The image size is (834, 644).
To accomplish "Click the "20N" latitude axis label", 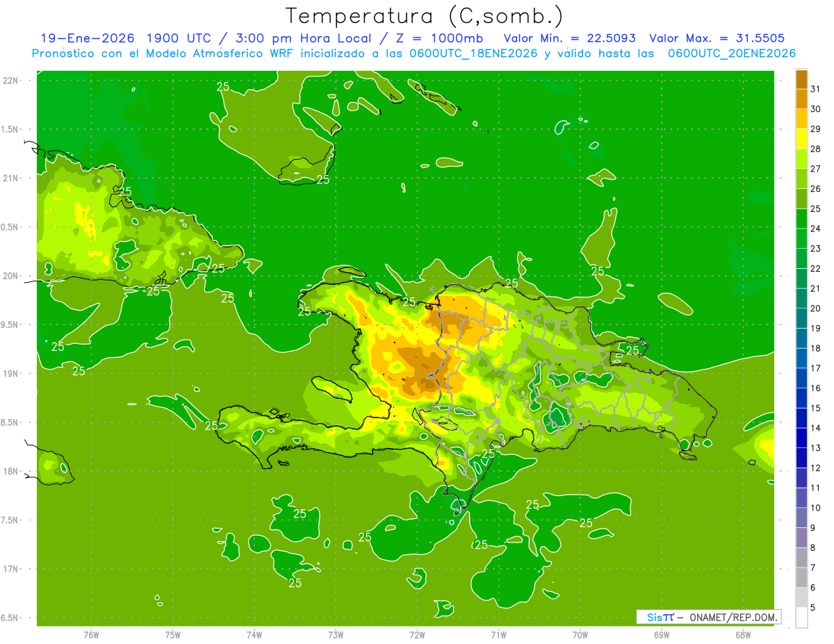I will pyautogui.click(x=11, y=276).
